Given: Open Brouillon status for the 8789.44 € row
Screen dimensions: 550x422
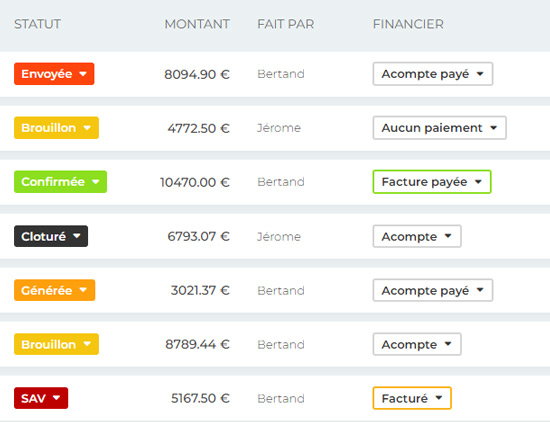Looking at the screenshot, I should [56, 344].
